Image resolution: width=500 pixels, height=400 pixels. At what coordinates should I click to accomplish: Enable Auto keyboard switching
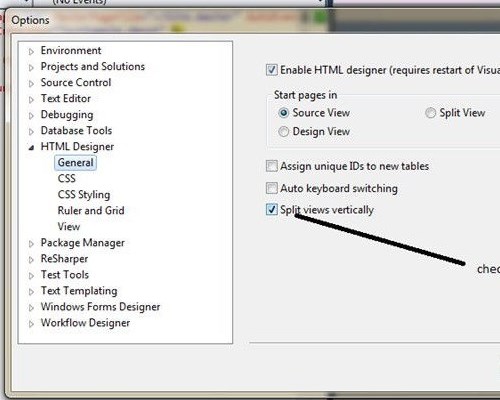(x=272, y=188)
